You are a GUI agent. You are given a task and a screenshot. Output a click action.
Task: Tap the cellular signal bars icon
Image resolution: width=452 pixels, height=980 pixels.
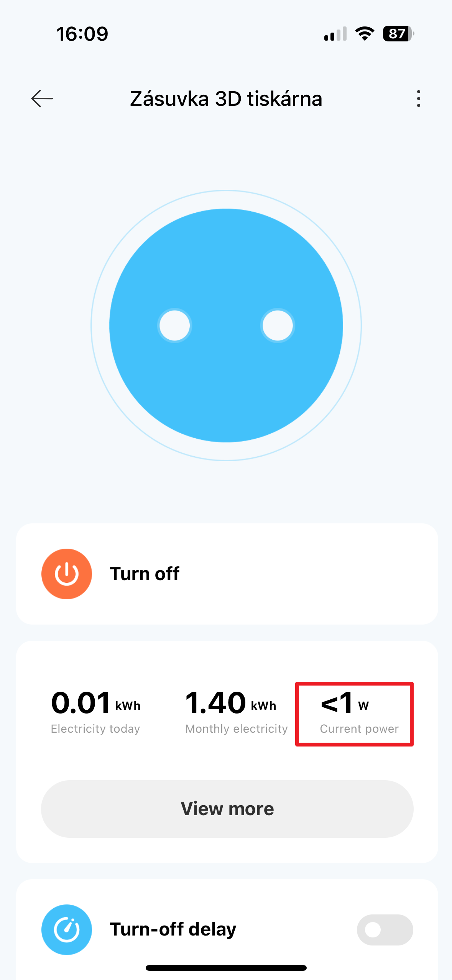pyautogui.click(x=335, y=34)
